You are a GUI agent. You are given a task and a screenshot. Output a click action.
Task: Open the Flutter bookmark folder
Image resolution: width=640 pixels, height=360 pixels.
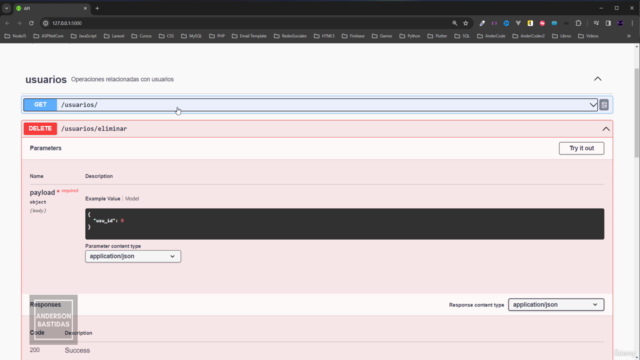[x=437, y=36]
